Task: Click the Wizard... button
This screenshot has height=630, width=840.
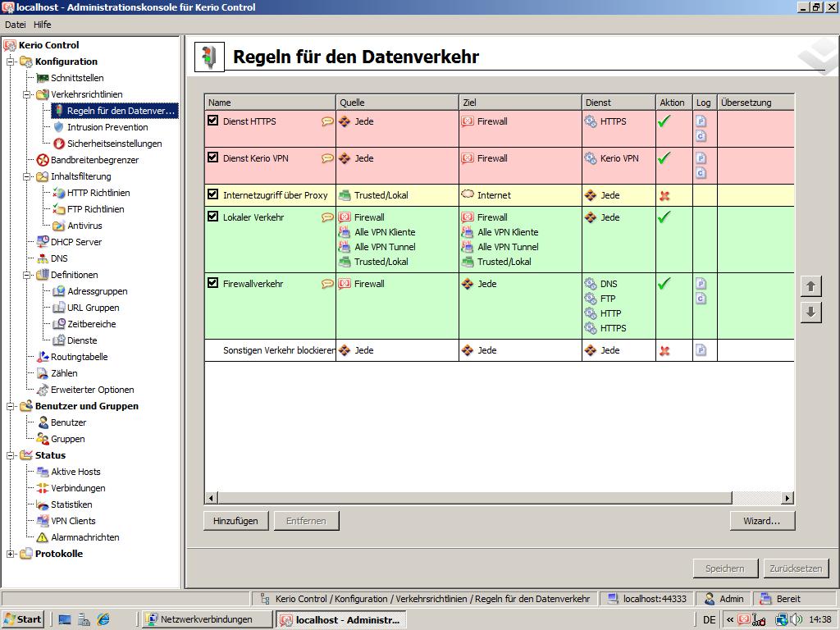Action: (762, 521)
